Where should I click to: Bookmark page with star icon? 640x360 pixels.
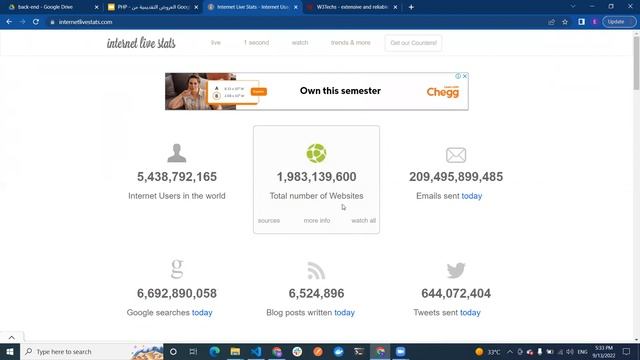coord(565,22)
